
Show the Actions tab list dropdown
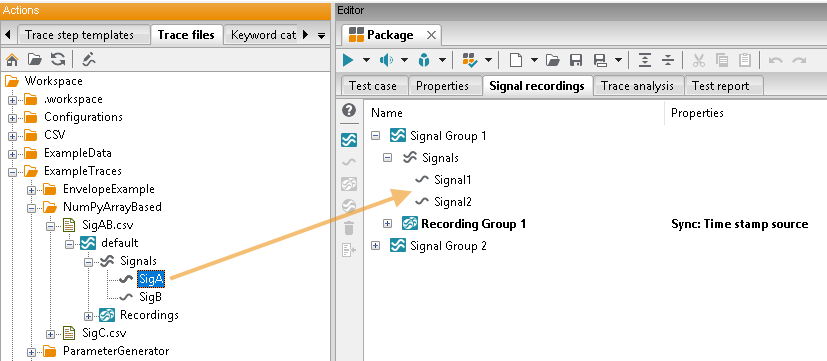pyautogui.click(x=321, y=35)
